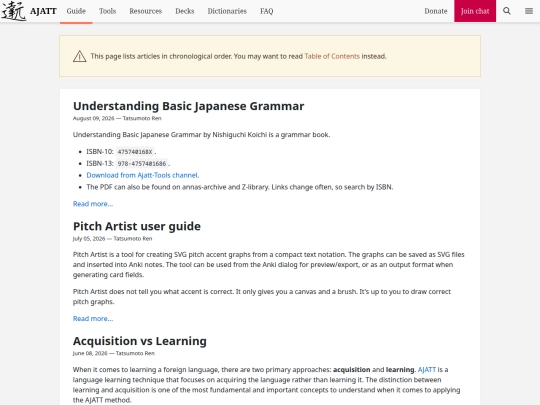Screen dimensions: 540x405
Task: Click the ISBN-13 code 978-4757401686
Action: coord(142,164)
